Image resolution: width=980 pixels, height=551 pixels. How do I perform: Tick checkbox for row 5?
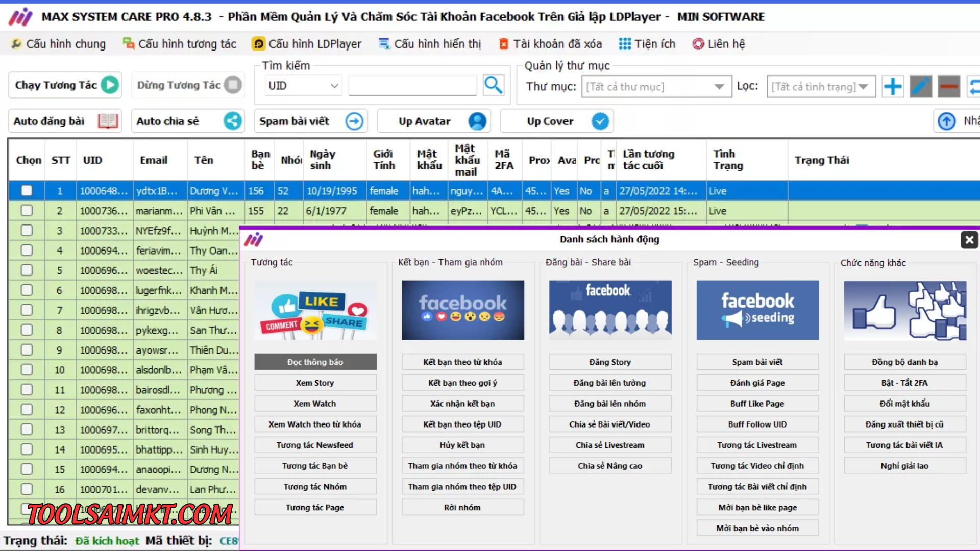coord(27,270)
